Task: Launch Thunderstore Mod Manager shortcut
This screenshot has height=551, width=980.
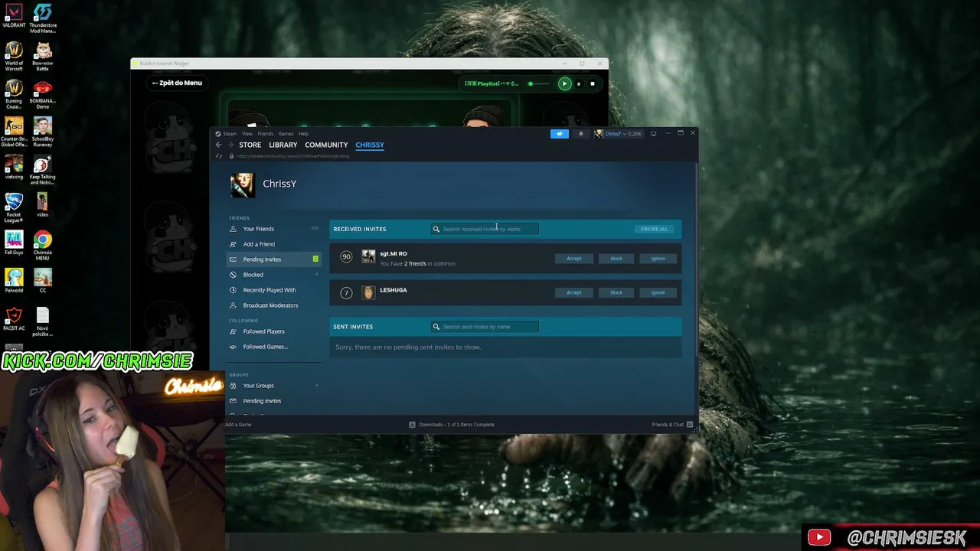Action: click(43, 18)
